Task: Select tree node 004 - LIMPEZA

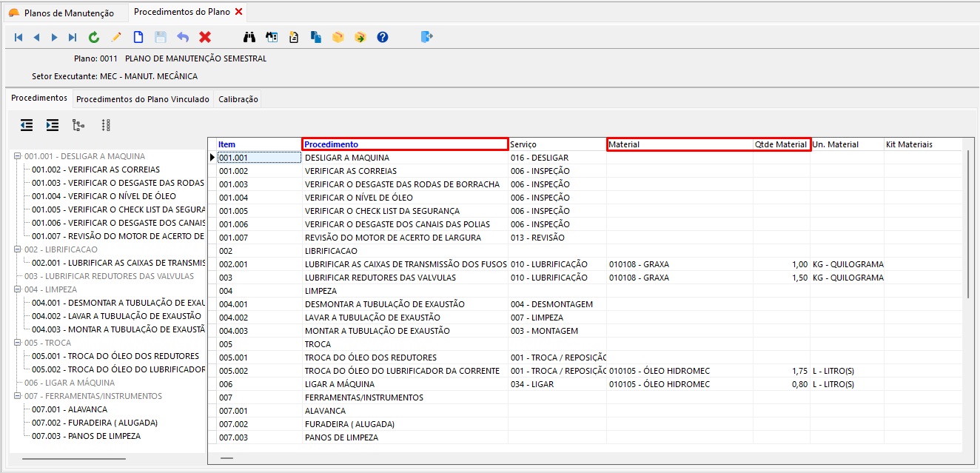Action: coord(50,289)
